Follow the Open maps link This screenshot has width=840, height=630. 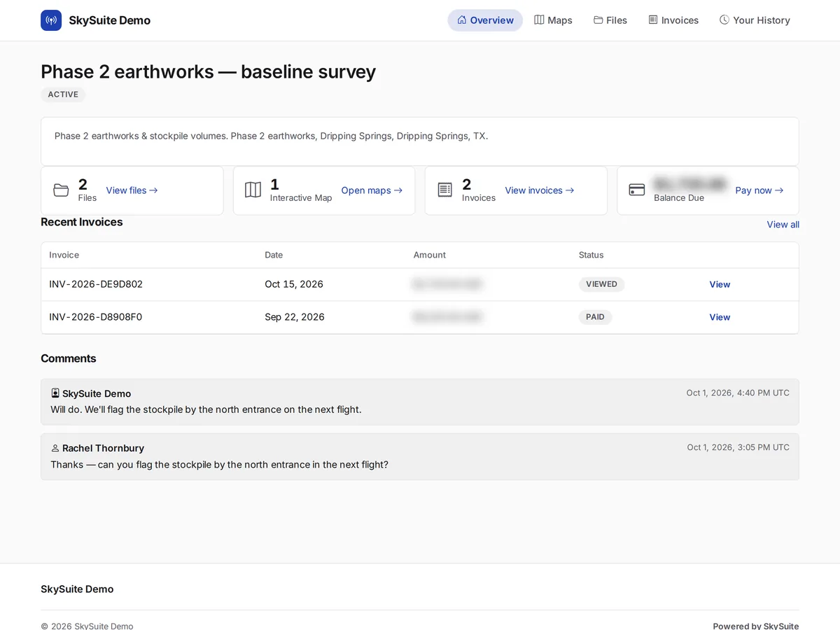pos(372,190)
